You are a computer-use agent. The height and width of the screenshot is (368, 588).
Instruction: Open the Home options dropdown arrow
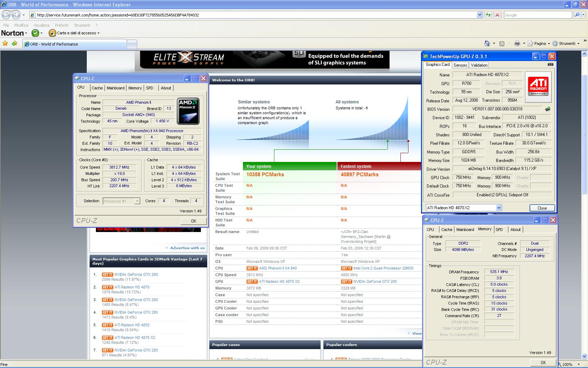point(494,43)
